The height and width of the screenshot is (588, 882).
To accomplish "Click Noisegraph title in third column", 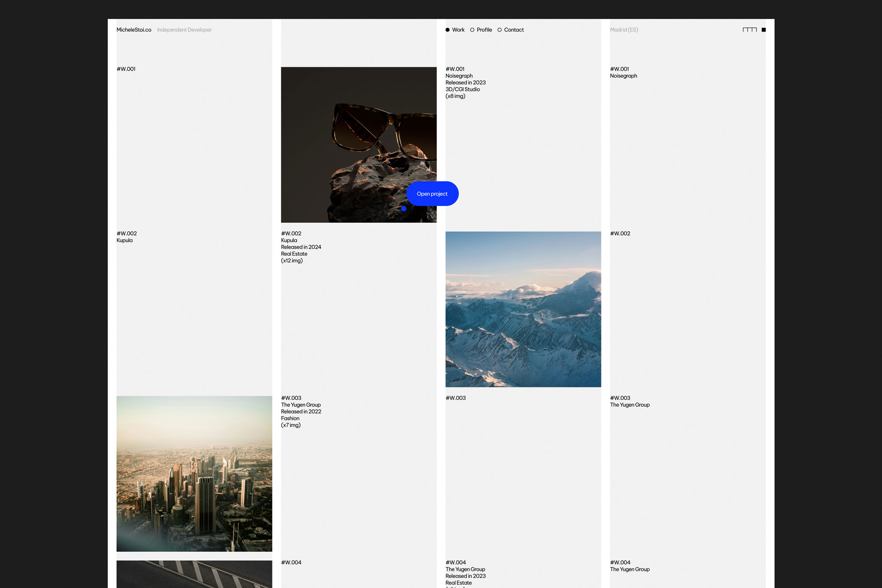I will 459,76.
